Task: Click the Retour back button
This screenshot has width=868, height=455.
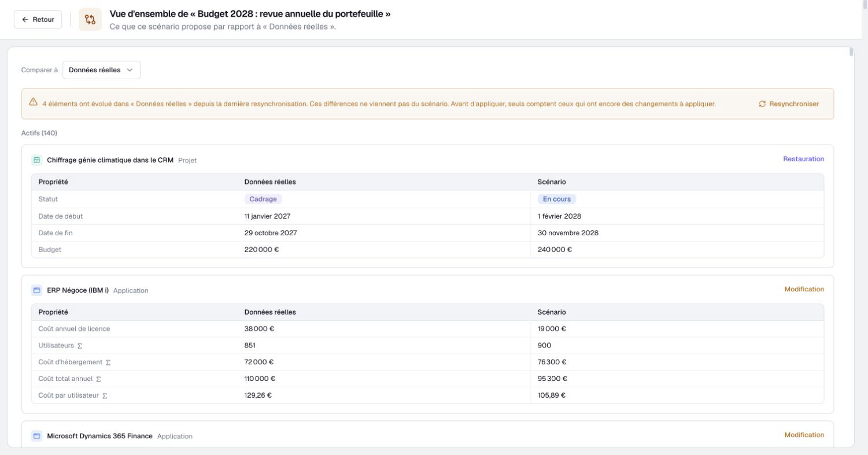Action: (x=38, y=19)
